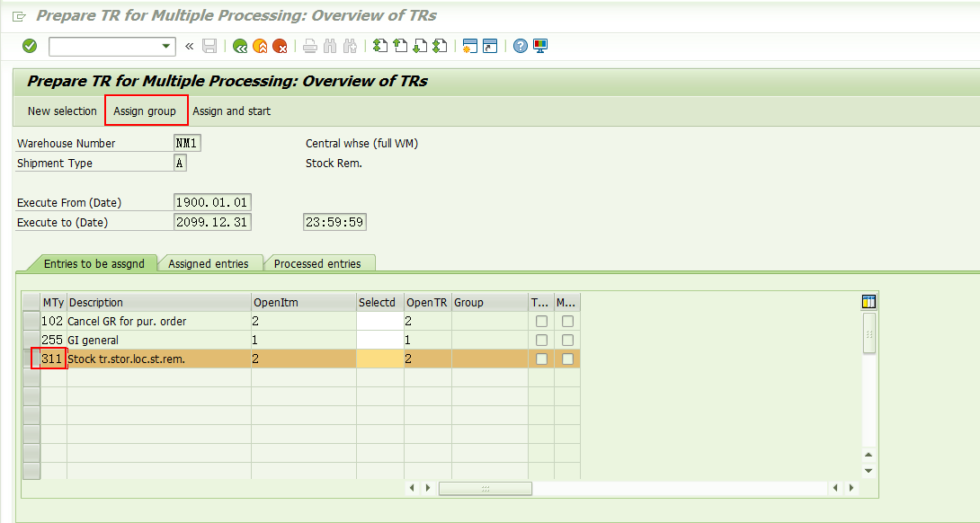Click the Find binoculars icon
980x523 pixels.
[330, 46]
